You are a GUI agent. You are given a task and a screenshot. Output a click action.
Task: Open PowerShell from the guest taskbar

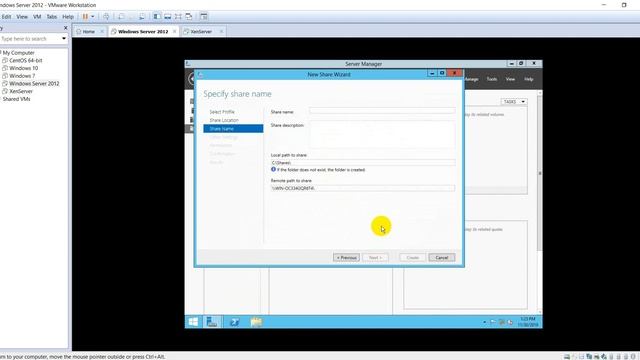click(234, 322)
